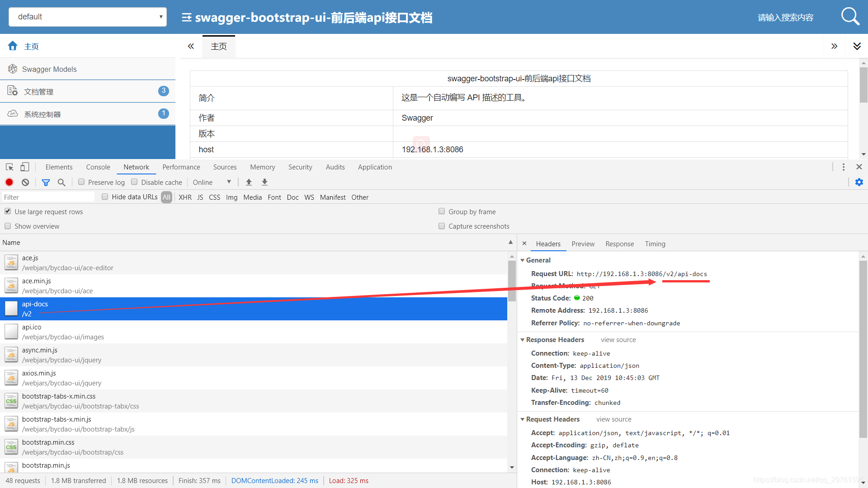Screen dimensions: 868x488
Task: Enable Disable cache checkbox
Action: [134, 182]
